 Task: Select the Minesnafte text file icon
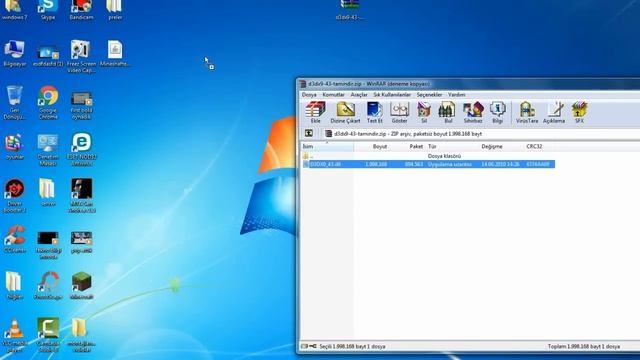click(x=115, y=54)
